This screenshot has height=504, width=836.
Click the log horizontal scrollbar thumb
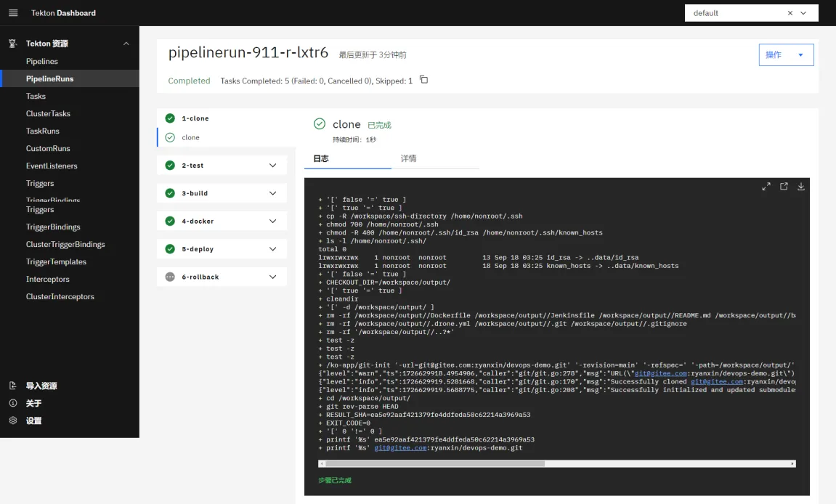[434, 463]
